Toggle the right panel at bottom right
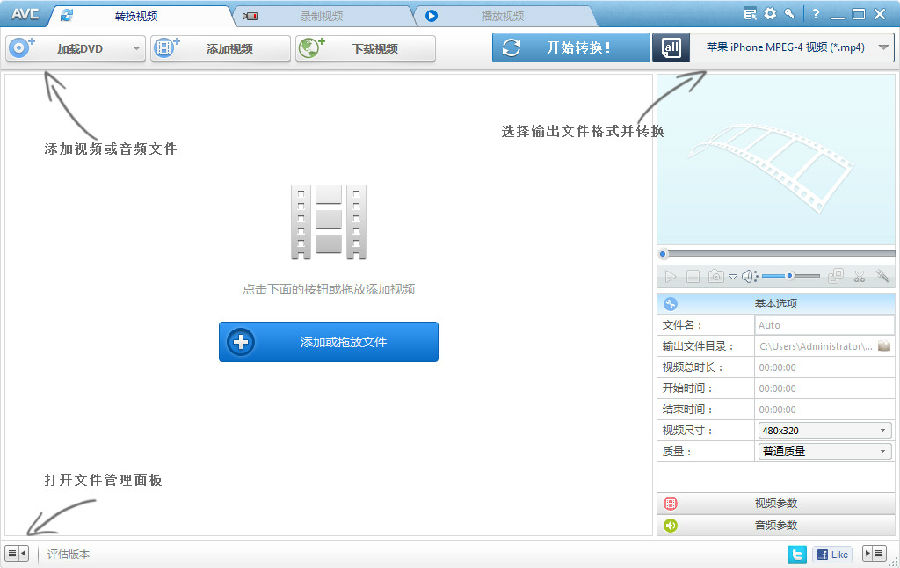This screenshot has height=568, width=900. (874, 554)
